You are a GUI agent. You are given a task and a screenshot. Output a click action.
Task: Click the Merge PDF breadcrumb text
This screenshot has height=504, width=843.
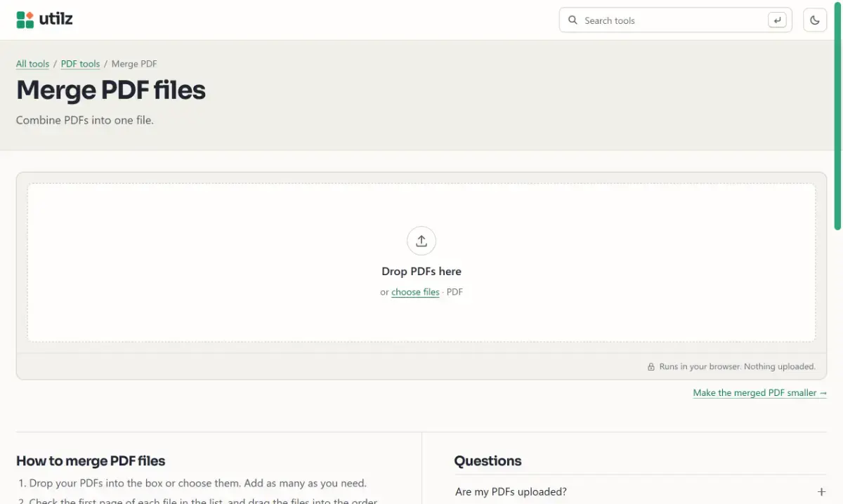click(134, 64)
